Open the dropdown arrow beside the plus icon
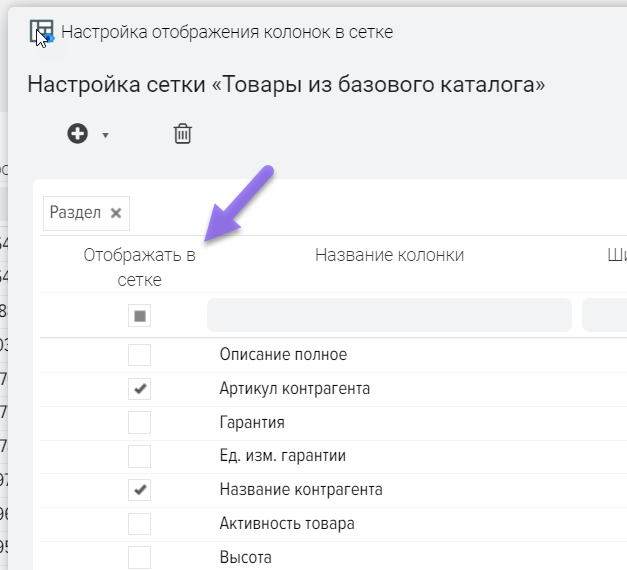This screenshot has width=627, height=570. pos(105,136)
